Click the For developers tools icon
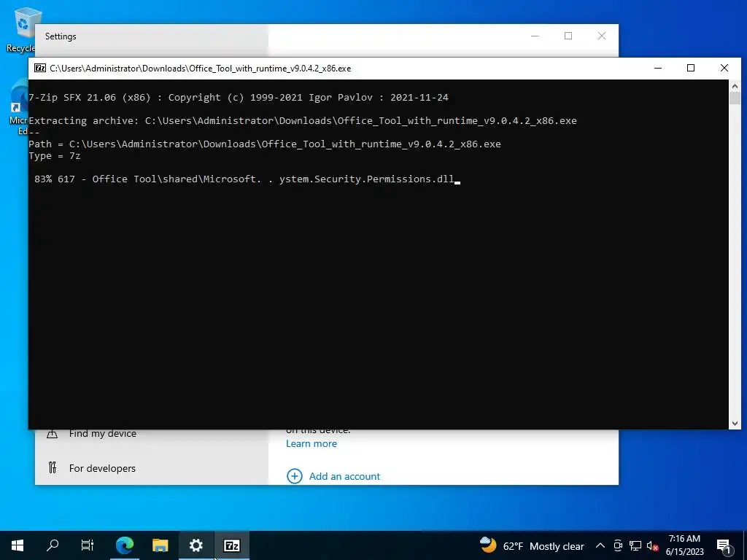Viewport: 747px width, 560px height. point(53,467)
